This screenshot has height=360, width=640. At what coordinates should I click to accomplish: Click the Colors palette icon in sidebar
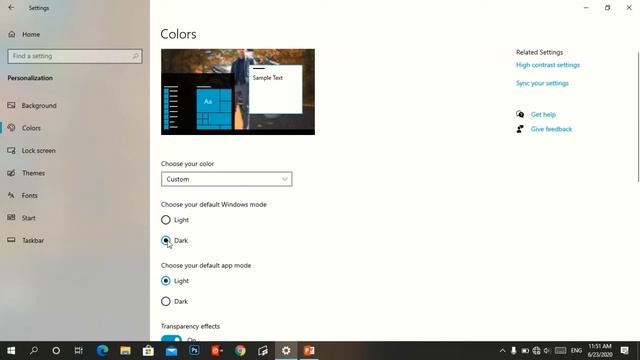coord(11,128)
